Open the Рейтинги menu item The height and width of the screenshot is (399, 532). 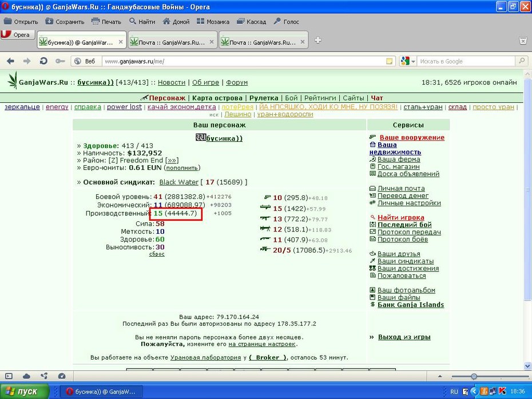[x=320, y=98]
